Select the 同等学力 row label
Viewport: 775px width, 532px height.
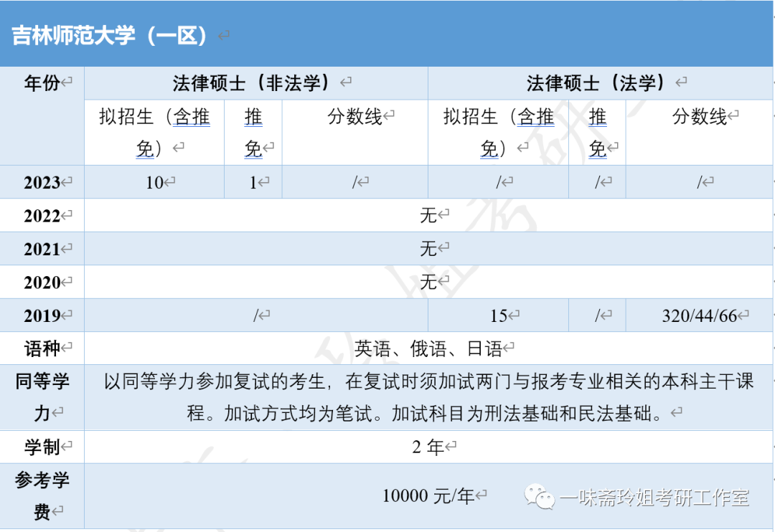pos(42,397)
